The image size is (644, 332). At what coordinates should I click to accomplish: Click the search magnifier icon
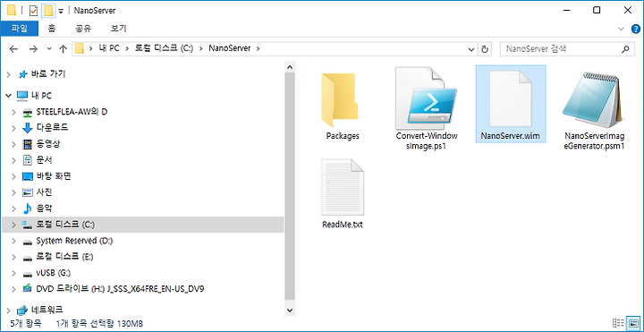625,49
